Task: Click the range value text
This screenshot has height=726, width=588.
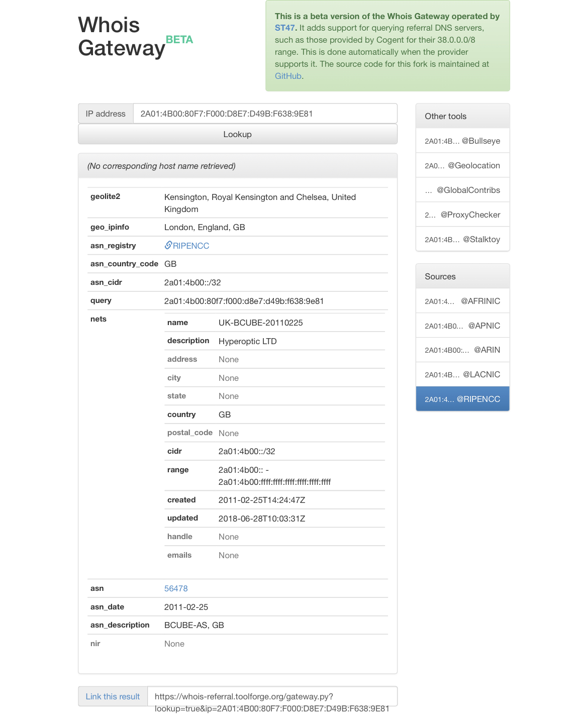Action: point(274,476)
